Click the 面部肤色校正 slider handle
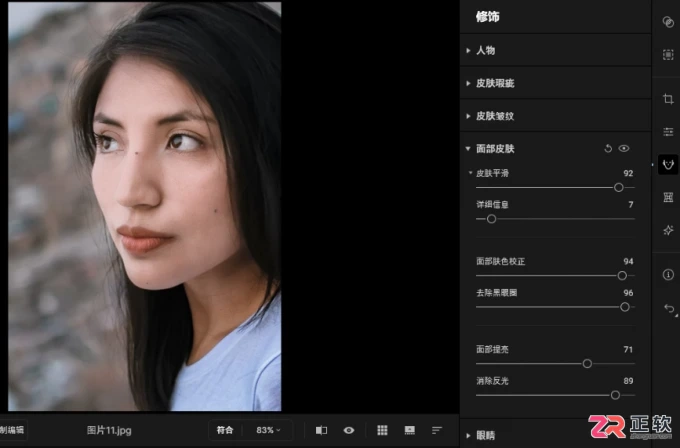680x448 pixels. tap(622, 275)
